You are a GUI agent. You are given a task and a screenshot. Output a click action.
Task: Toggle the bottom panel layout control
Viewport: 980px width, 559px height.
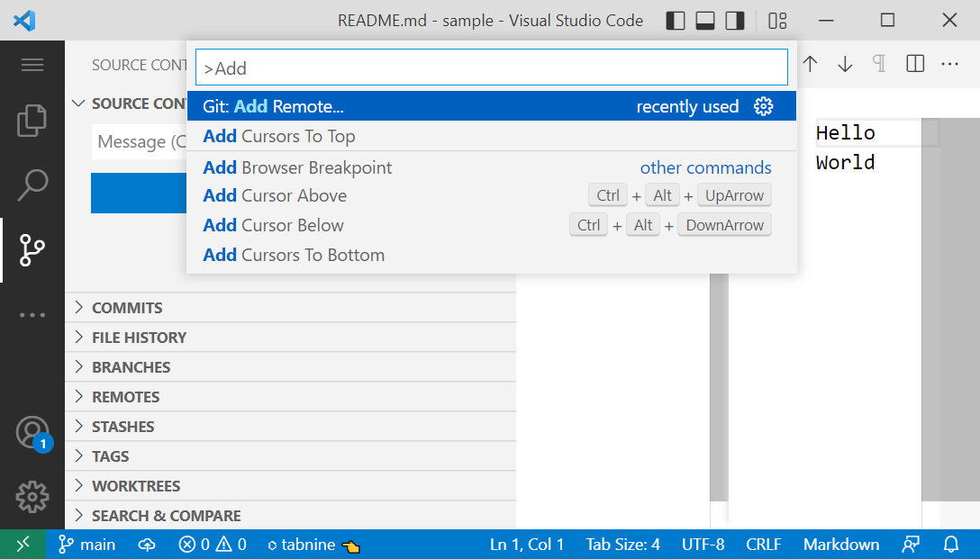(x=705, y=20)
